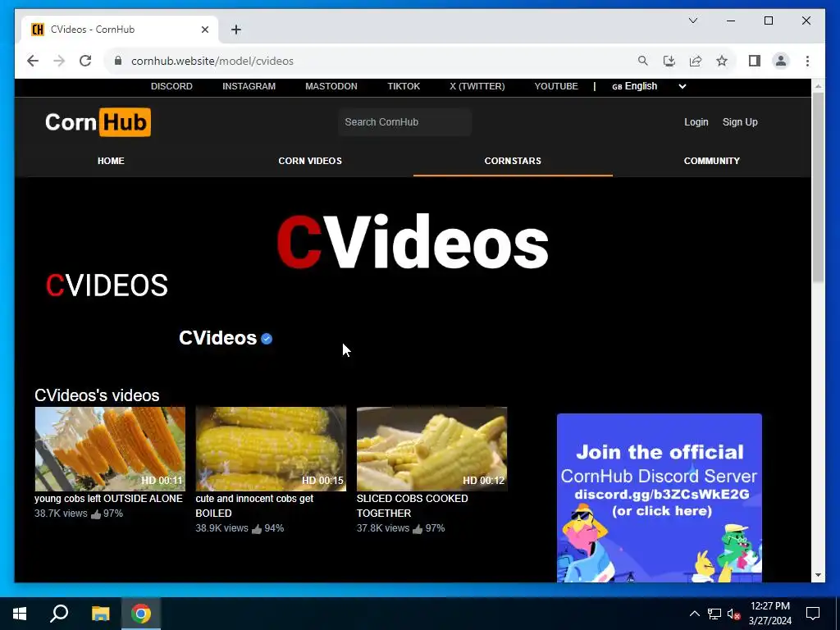Follow the MASTODON link in top bar
This screenshot has width=840, height=630.
point(331,86)
